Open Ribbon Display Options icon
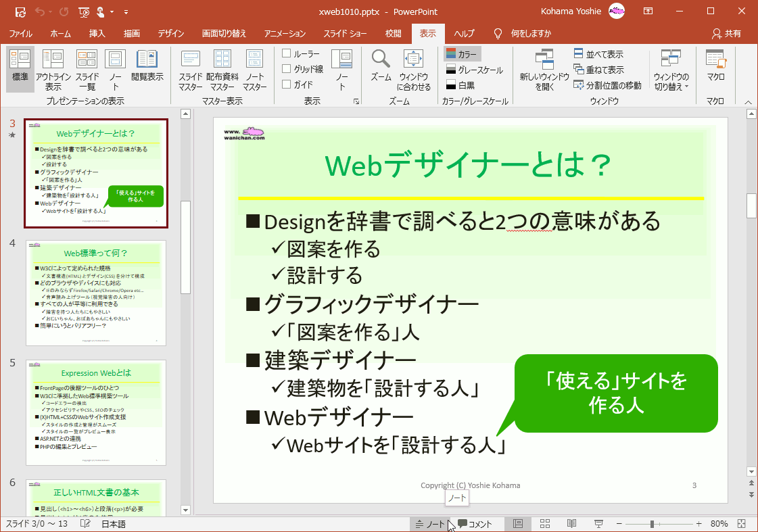 (x=648, y=11)
